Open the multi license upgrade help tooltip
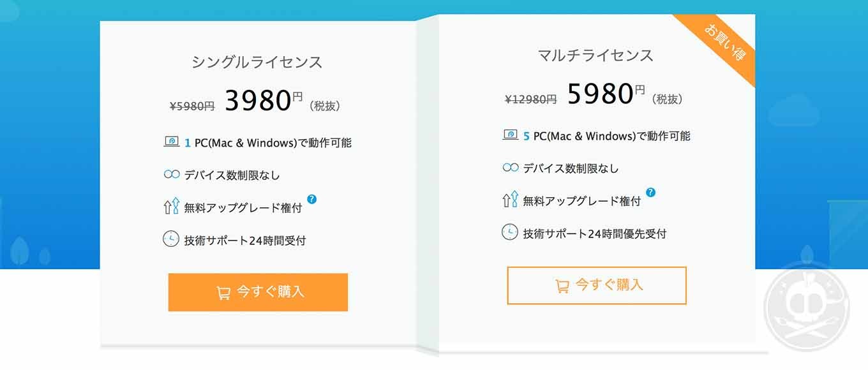 pos(650,192)
